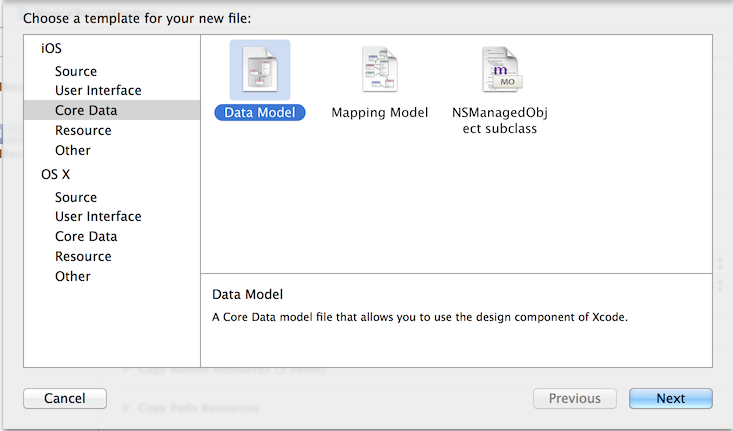This screenshot has height=431, width=733.
Task: Click the Data Model label
Action: [260, 113]
